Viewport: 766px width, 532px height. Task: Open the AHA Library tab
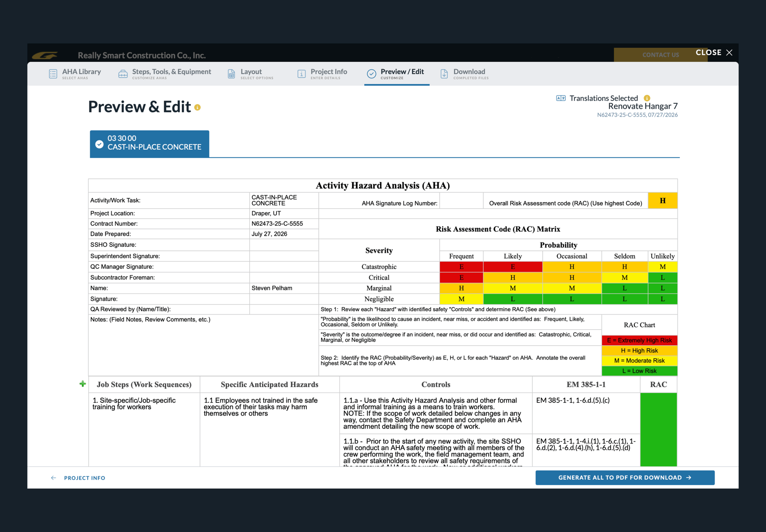point(75,74)
